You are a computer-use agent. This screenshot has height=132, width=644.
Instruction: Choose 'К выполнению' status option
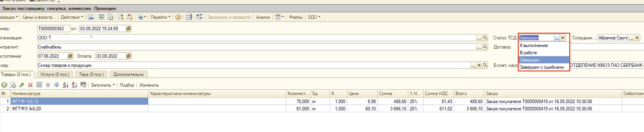544,46
